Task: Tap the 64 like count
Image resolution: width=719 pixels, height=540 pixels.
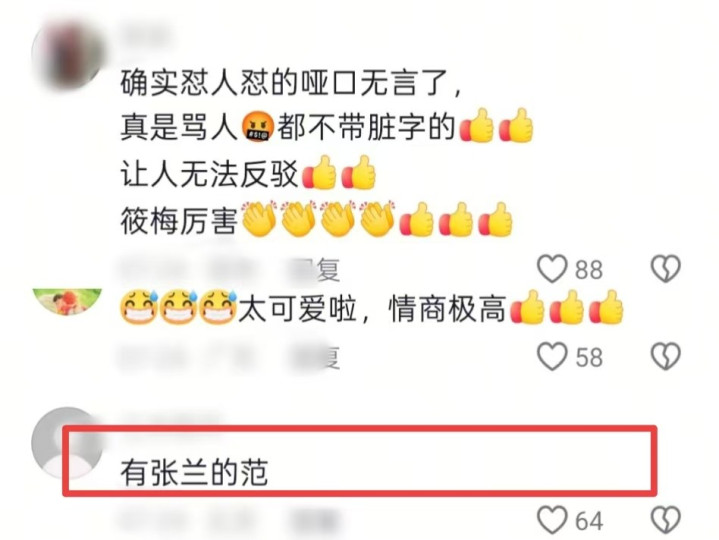Action: tap(588, 521)
